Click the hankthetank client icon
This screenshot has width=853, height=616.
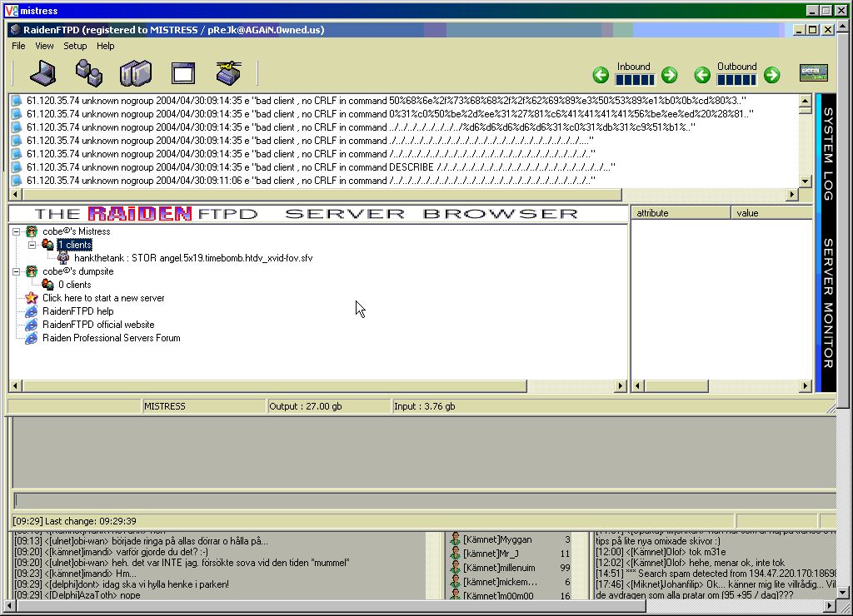pyautogui.click(x=63, y=258)
